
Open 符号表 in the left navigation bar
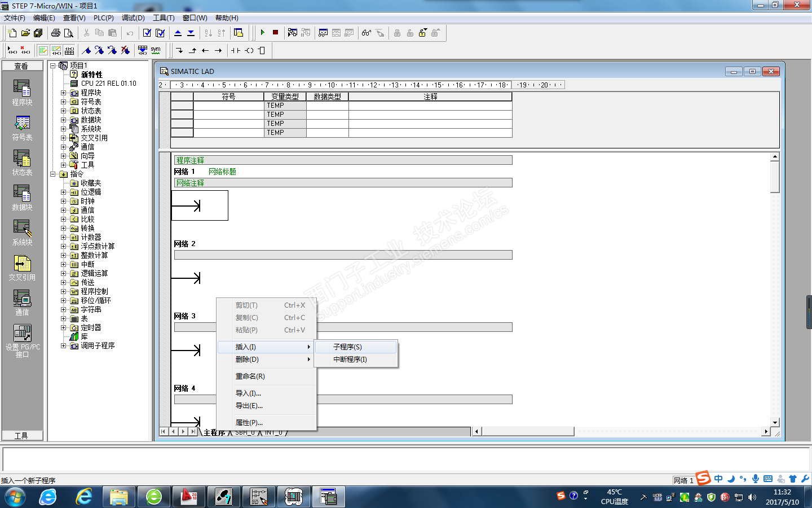pos(22,128)
